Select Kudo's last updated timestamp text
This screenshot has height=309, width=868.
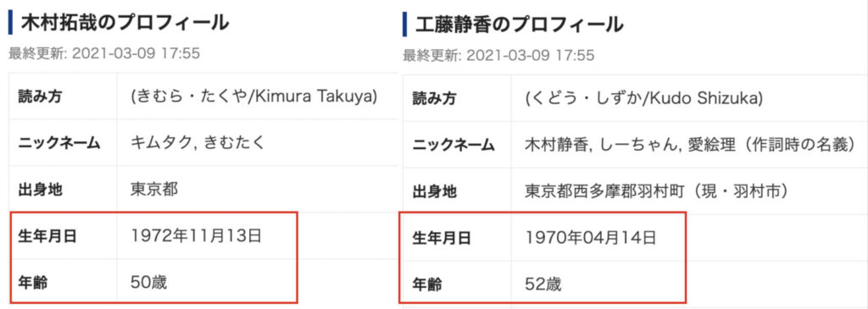tap(498, 56)
